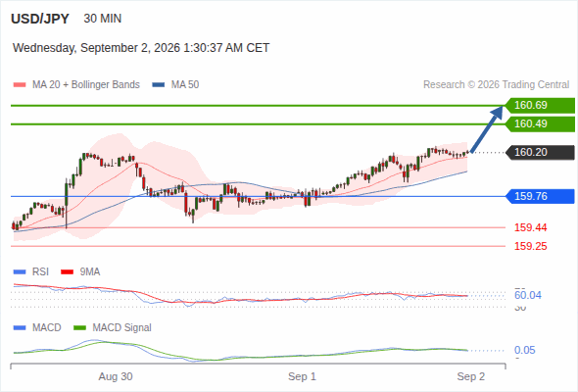578x392 pixels.
Task: Click the 159.25 support level value
Action: [x=530, y=246]
